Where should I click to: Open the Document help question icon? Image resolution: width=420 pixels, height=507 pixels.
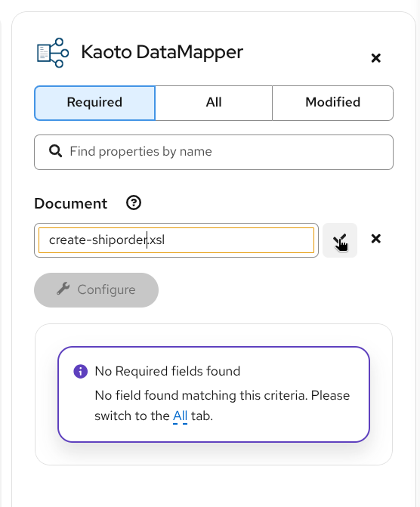pyautogui.click(x=134, y=203)
